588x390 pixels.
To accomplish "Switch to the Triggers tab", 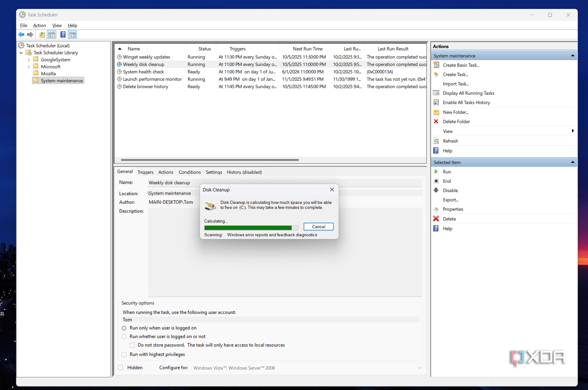I will click(x=145, y=172).
